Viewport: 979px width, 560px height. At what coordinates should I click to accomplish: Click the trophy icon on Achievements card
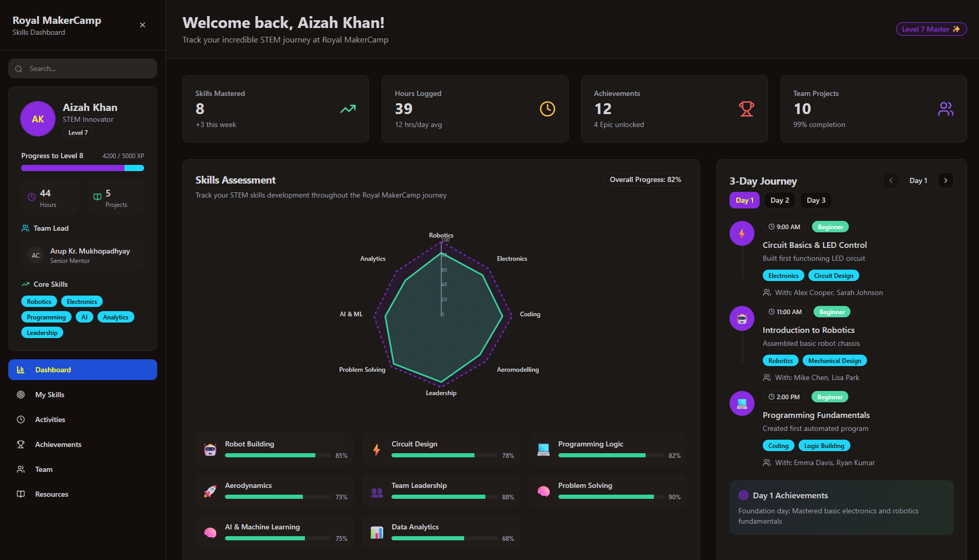coord(746,109)
